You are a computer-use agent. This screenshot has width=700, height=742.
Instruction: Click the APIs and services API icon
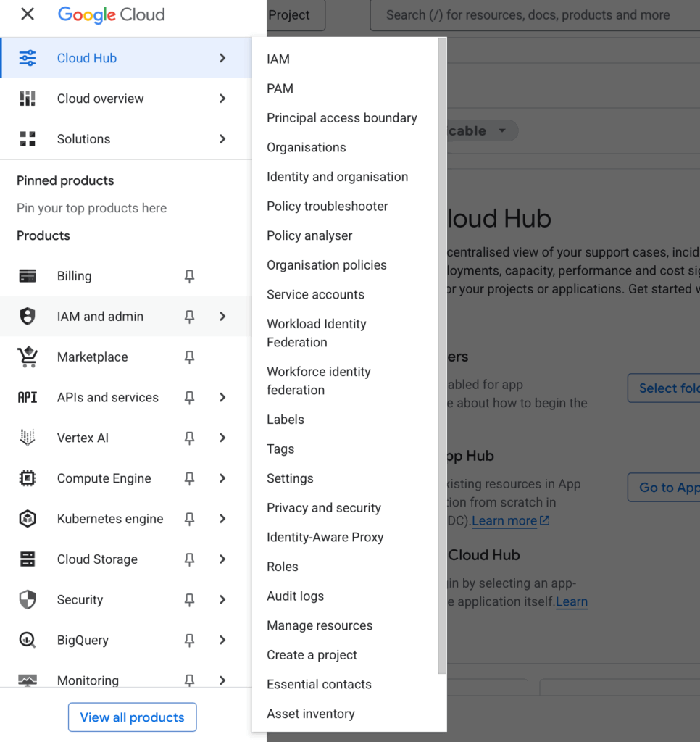point(28,397)
